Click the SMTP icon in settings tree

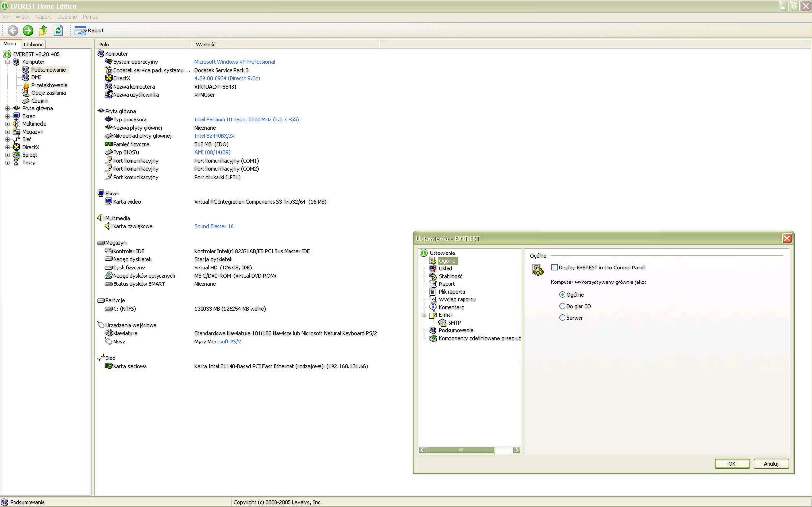point(442,323)
